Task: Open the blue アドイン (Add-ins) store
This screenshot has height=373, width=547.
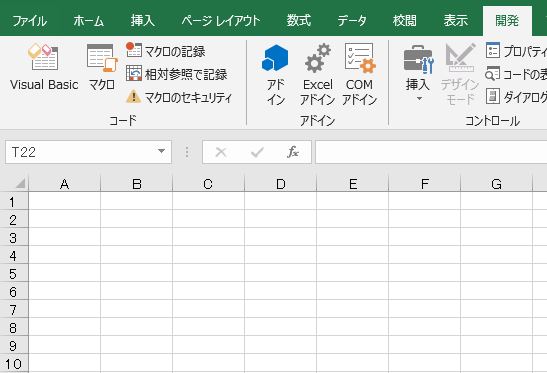Action: (x=276, y=75)
